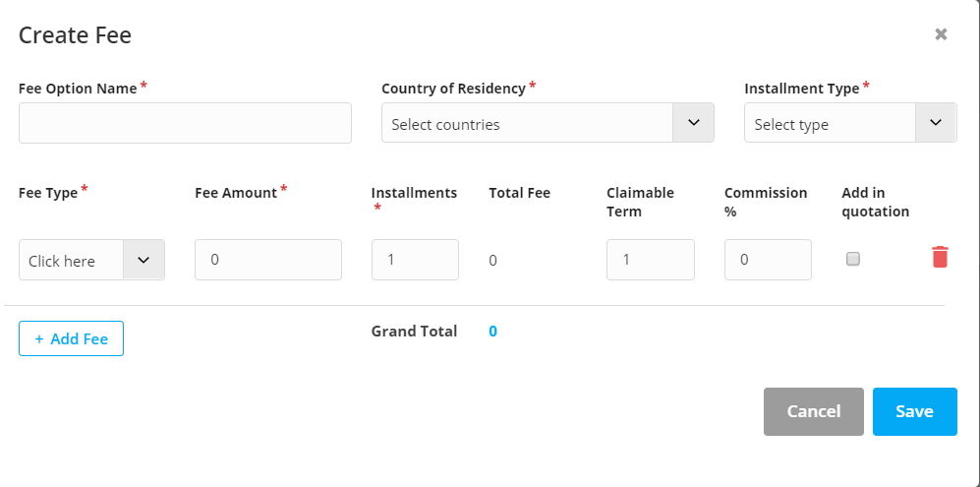The width and height of the screenshot is (980, 487).
Task: Click the 'Click here' fee type text
Action: pos(62,261)
